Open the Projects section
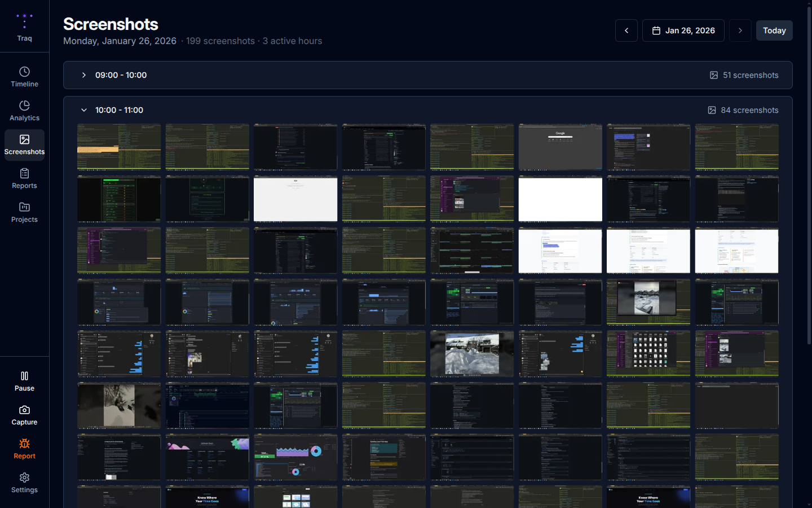The image size is (812, 508). point(24,213)
